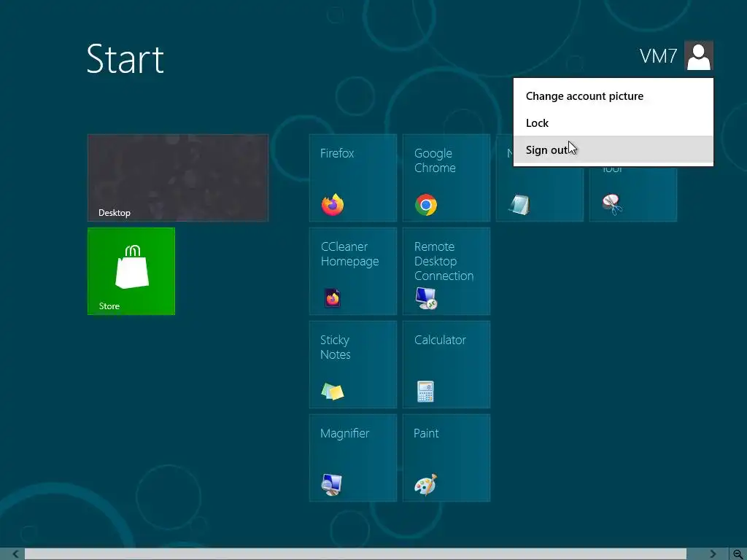Click the left scroll arrow at bottom
Viewport: 747px width, 560px height.
pos(16,554)
